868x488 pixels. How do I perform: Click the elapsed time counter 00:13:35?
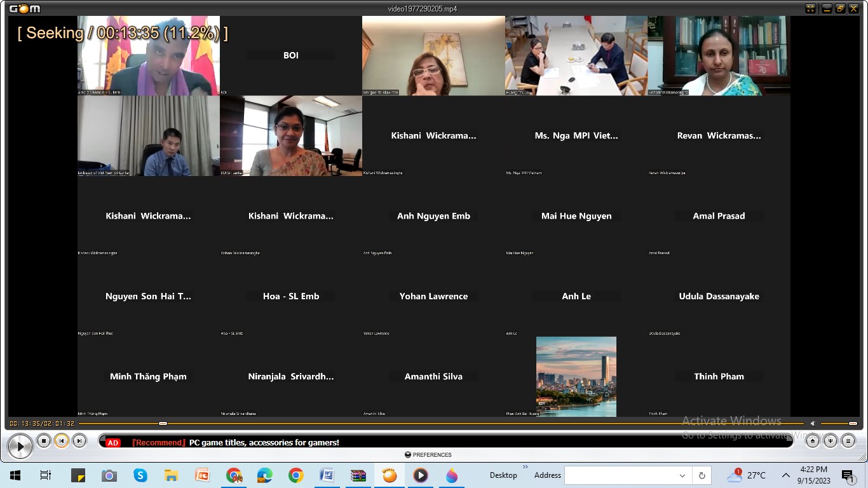pyautogui.click(x=24, y=423)
